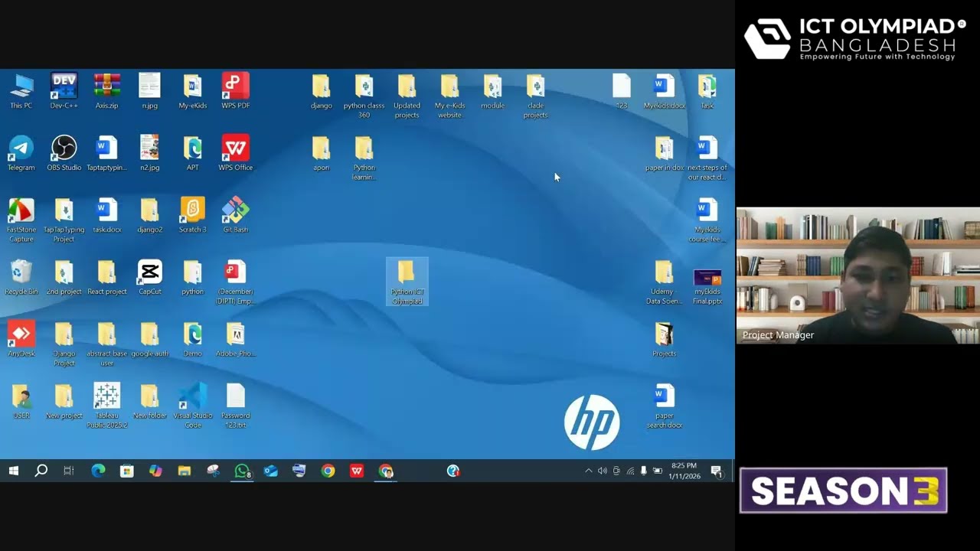Select the Axis.zip archive icon
This screenshot has width=980, height=551.
tap(107, 91)
